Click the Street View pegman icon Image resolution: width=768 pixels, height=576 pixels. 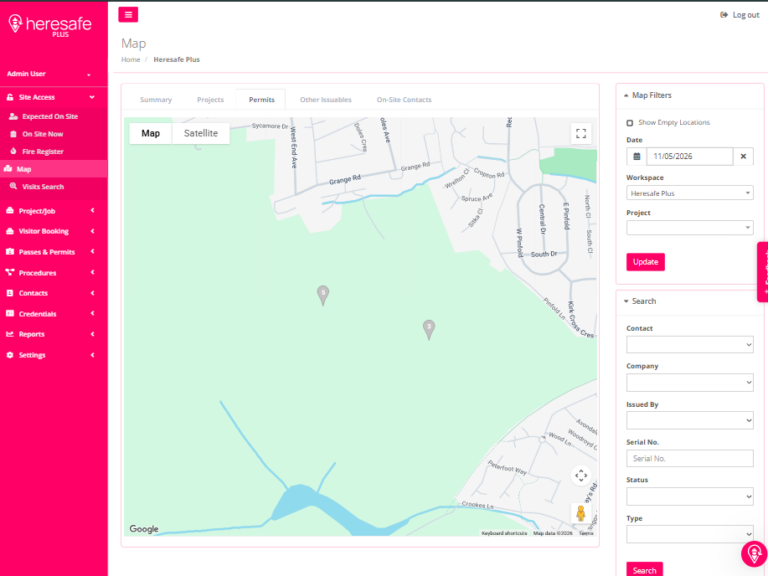pyautogui.click(x=581, y=513)
